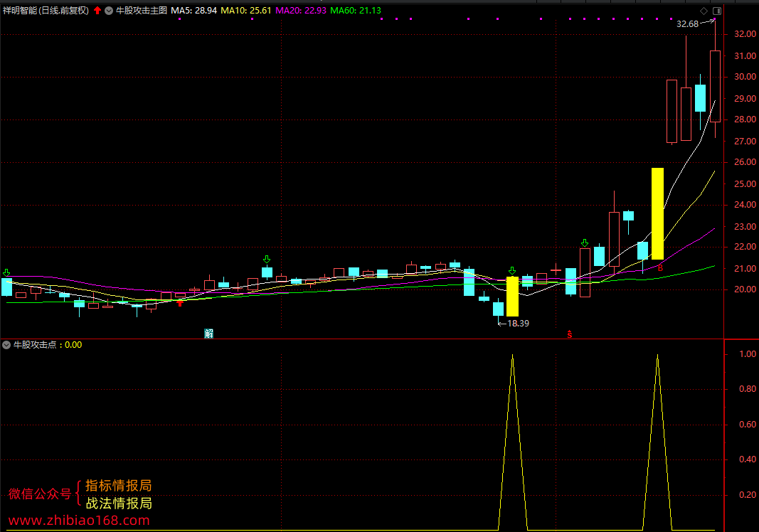Click the green arrow above the low yellow bar
This screenshot has width=759, height=532.
point(512,270)
